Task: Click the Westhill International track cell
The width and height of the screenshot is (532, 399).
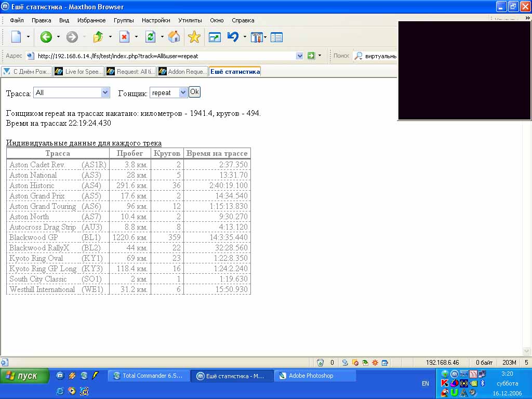Action: coord(58,289)
